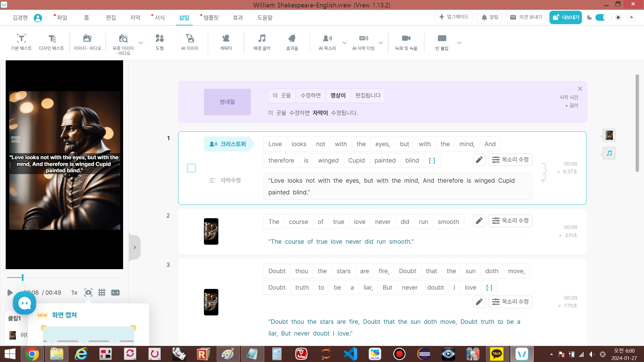644x362 pixels.
Task: Open the user profile avatar icon
Action: [38, 18]
